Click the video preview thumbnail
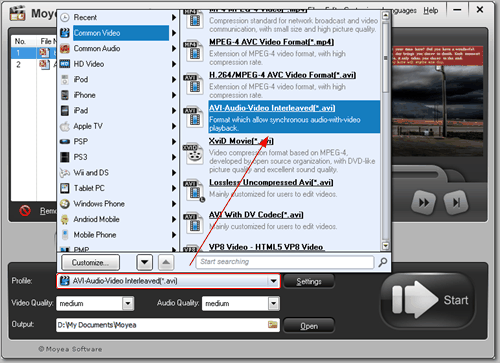 tap(437, 101)
